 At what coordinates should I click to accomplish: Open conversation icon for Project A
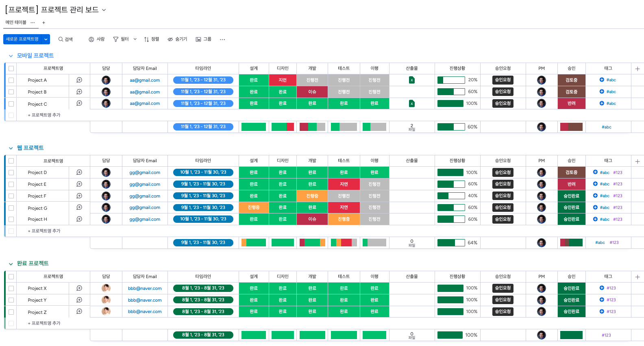pos(79,80)
